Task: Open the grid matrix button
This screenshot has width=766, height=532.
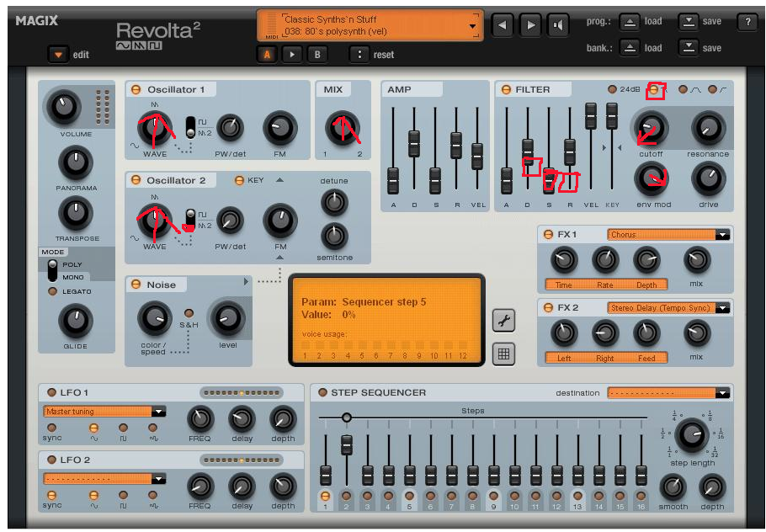Action: (x=503, y=354)
